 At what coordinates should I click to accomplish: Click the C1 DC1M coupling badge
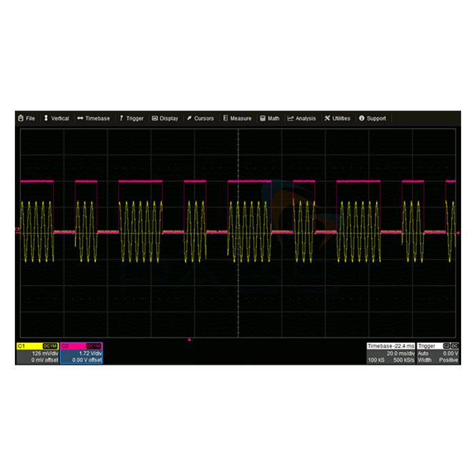(50, 346)
